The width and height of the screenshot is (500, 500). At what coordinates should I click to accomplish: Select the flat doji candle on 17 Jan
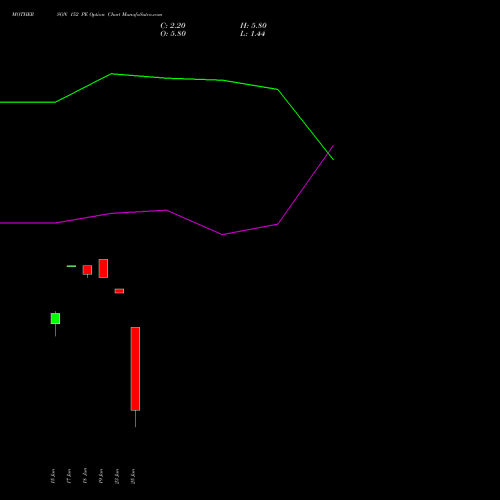coord(71,266)
